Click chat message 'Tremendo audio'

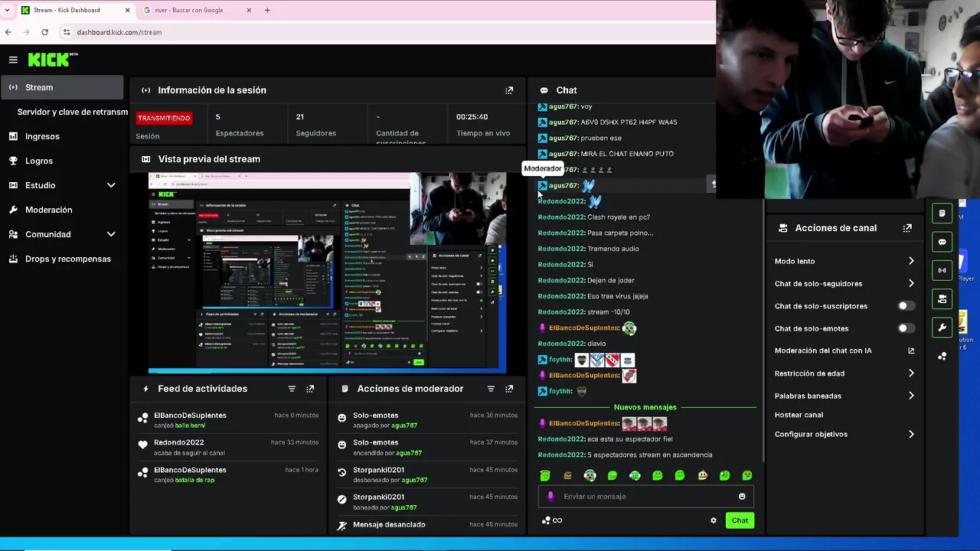[x=612, y=249]
